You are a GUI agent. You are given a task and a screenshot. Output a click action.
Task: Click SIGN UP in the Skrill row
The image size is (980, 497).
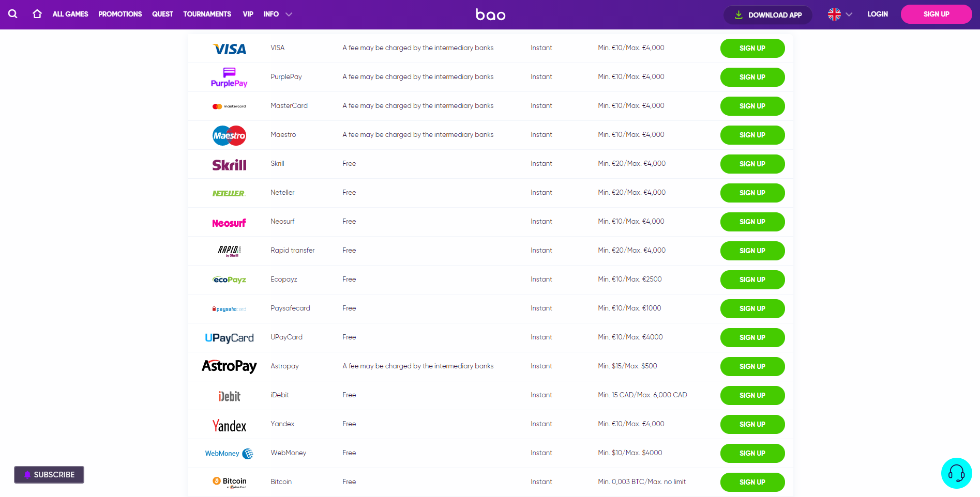click(x=752, y=164)
